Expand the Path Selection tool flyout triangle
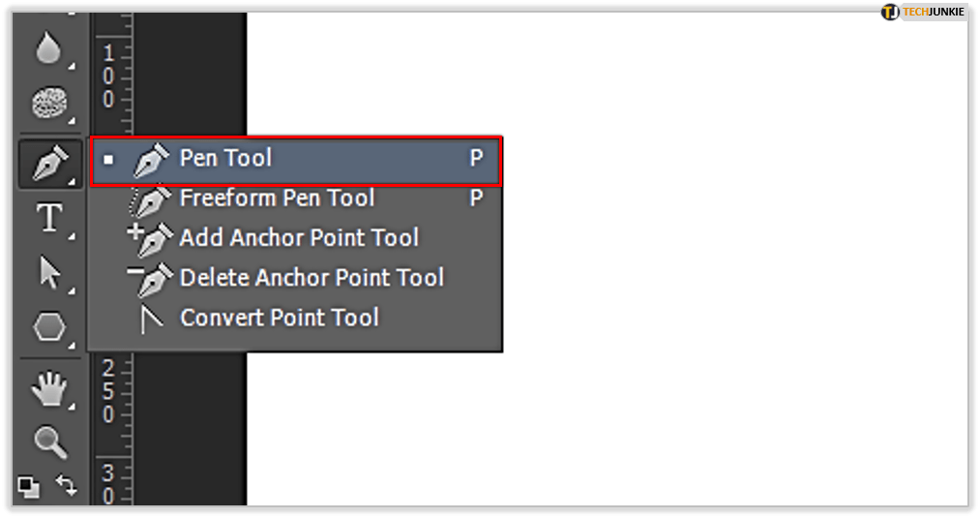This screenshot has width=980, height=518. tap(72, 289)
